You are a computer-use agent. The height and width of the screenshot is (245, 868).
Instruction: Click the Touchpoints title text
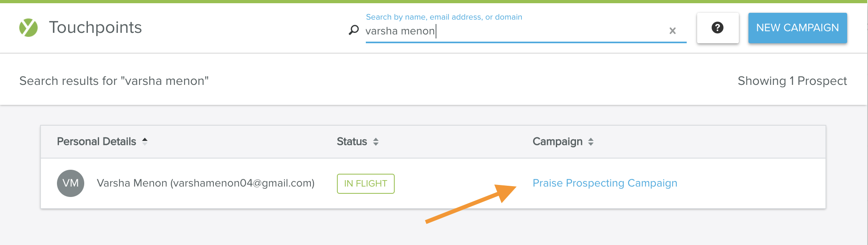coord(95,28)
